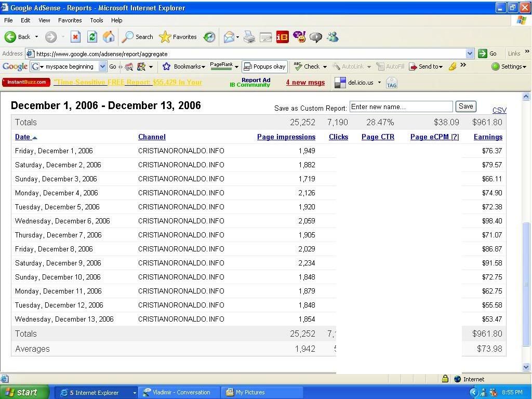Open the address bar URL dropdown
Screen dimensions: 532x399
(x=470, y=54)
